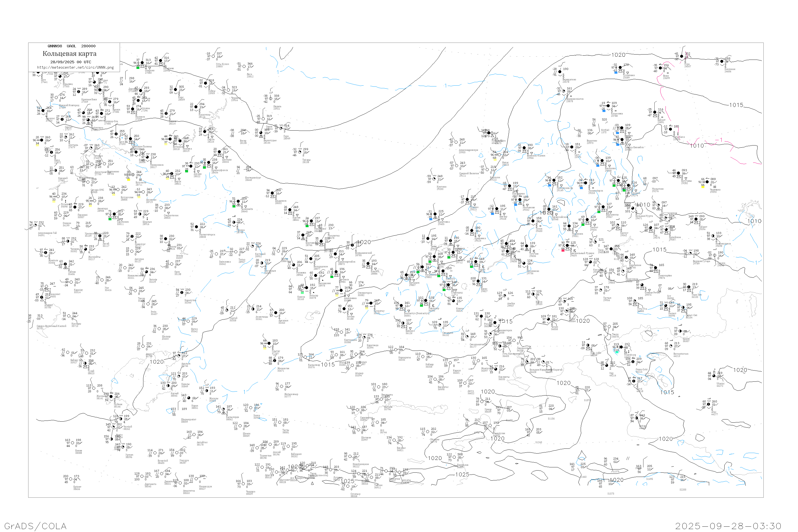Click the GrADS/COLA credit label

(35, 526)
